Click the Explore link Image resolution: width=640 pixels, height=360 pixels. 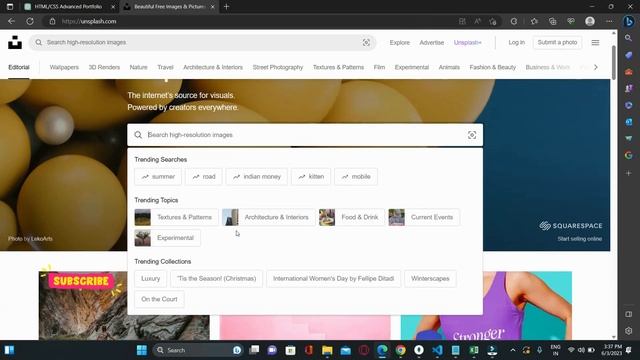click(400, 42)
